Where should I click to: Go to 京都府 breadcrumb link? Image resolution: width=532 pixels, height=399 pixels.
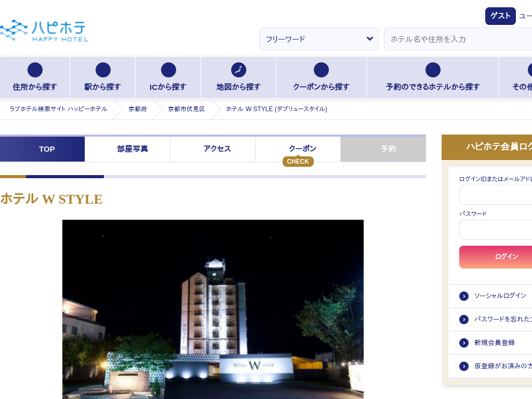coord(138,109)
